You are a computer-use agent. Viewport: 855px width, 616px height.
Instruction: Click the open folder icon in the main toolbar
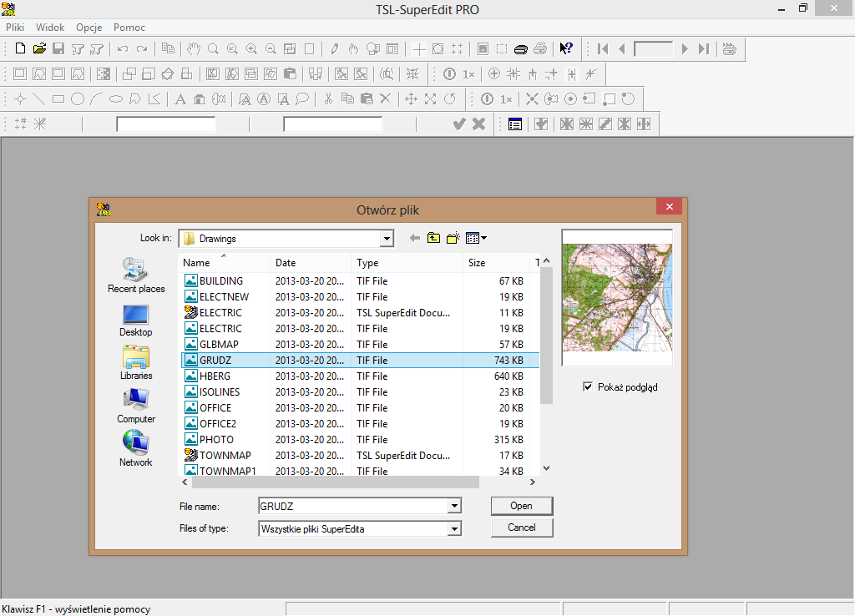tap(39, 48)
